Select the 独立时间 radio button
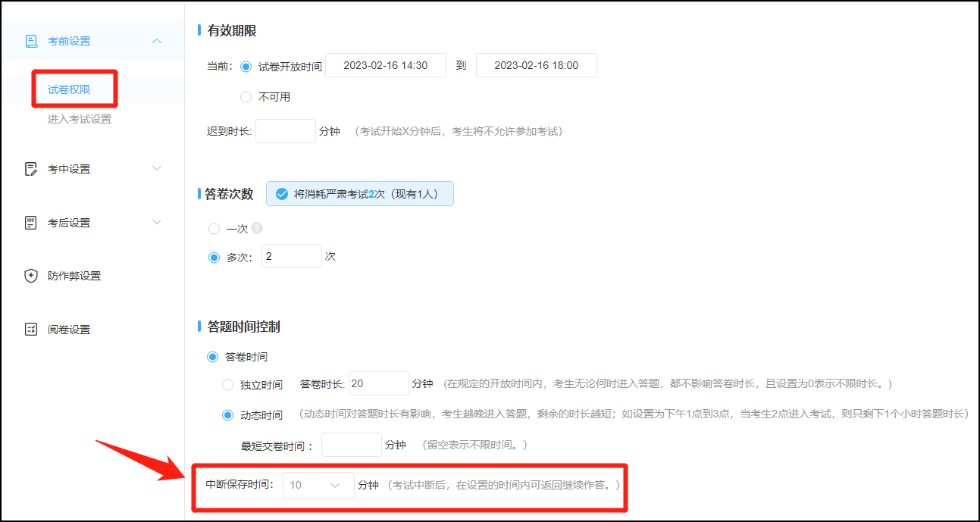 click(227, 385)
